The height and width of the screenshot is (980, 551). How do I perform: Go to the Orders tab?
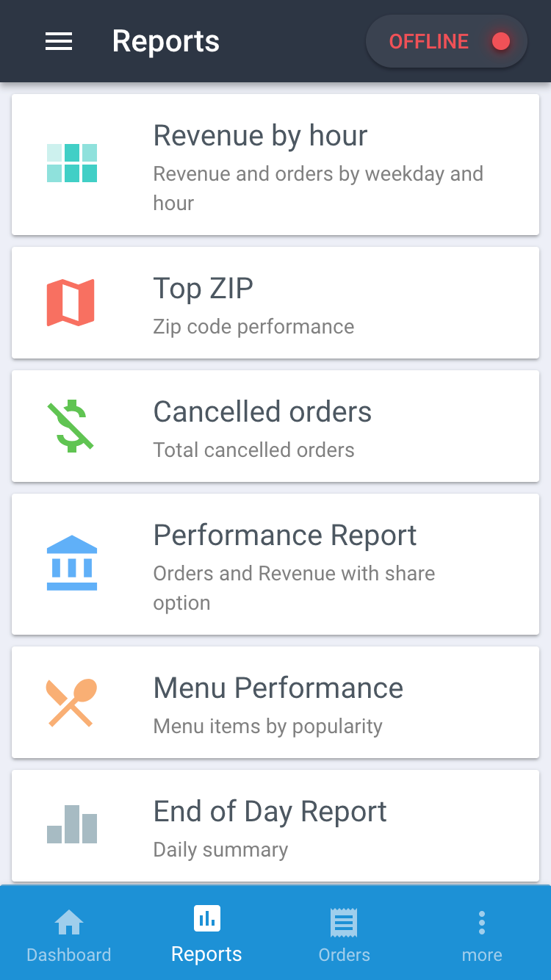coord(344,934)
